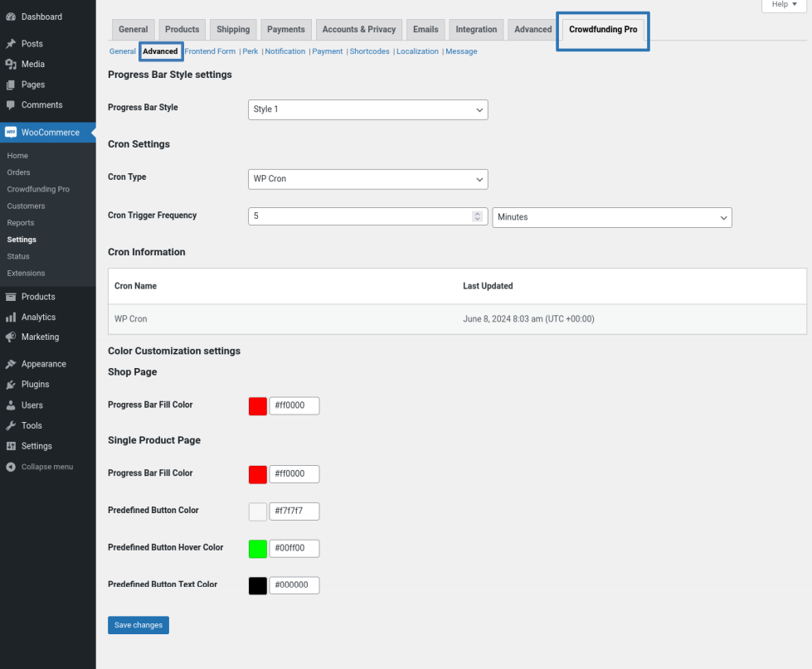Click the green Predefined Button Hover Color swatch
Image resolution: width=812 pixels, height=669 pixels.
258,549
